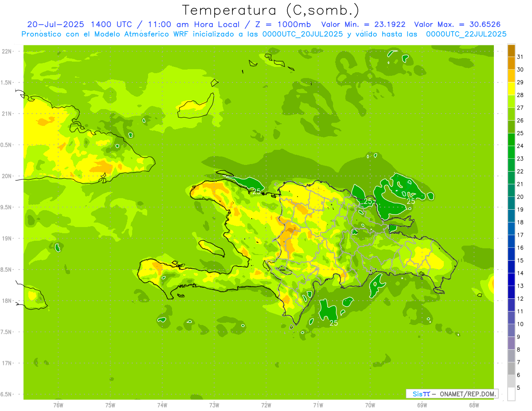Pick the gray swatch between 6 and 7
The height and width of the screenshot is (411, 532).
[x=511, y=369]
